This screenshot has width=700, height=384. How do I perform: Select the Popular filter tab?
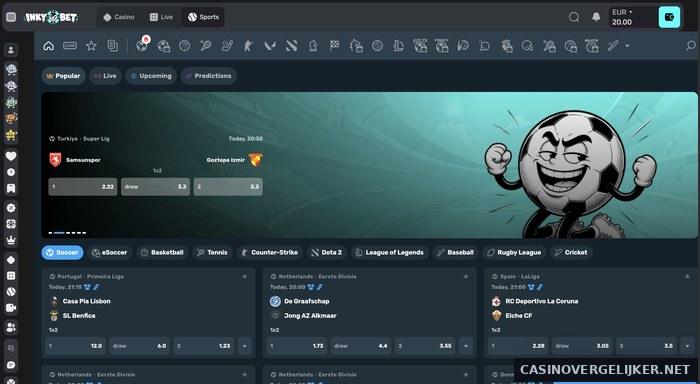coord(63,76)
